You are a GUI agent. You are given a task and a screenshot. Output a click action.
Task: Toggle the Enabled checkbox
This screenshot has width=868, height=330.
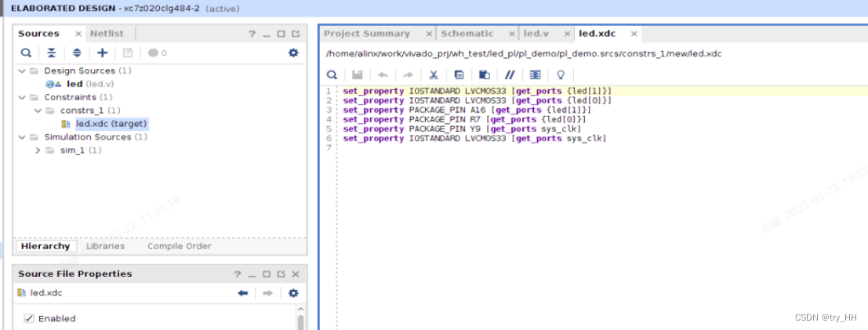(29, 318)
